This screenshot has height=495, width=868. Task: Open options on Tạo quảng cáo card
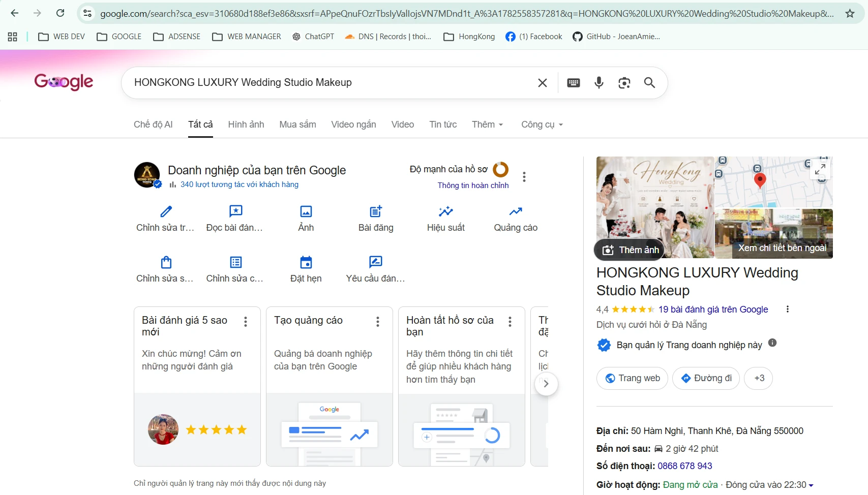(378, 322)
